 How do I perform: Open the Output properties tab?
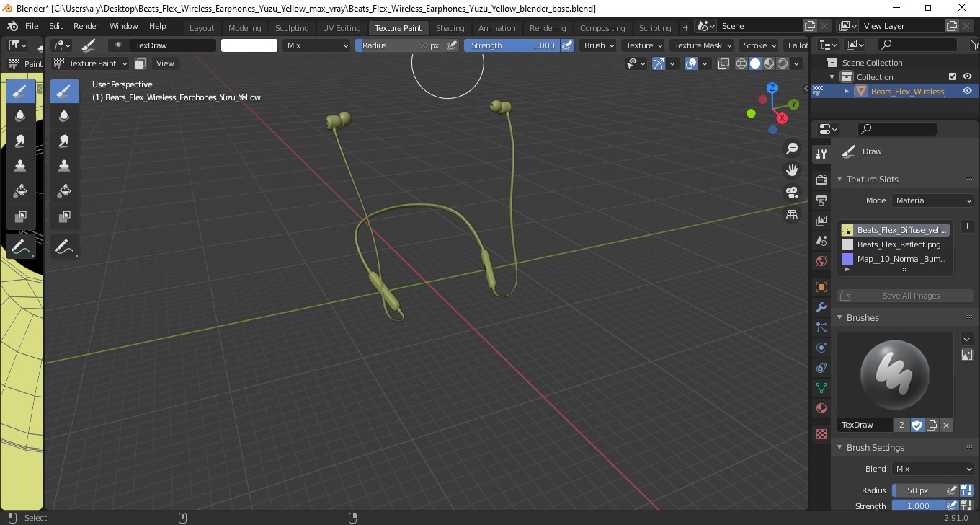(x=821, y=200)
